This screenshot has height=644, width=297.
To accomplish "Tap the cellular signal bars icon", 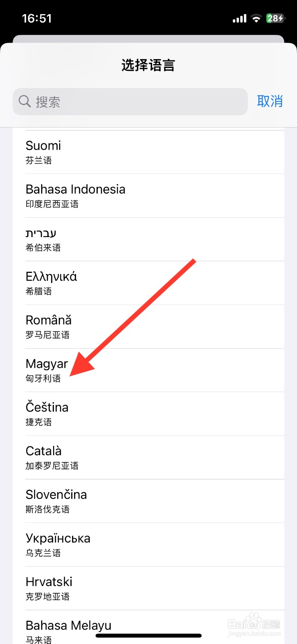I will 239,19.
